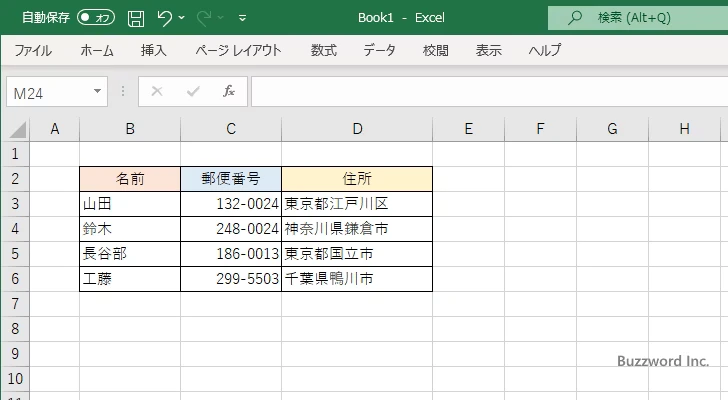Select row 1 header
Viewport: 728px width, 400px height.
click(15, 154)
